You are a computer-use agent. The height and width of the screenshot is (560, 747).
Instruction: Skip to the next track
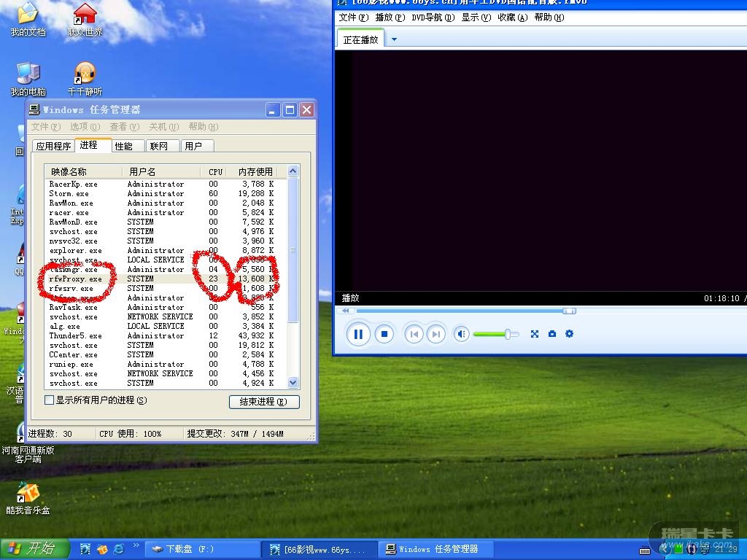point(436,335)
